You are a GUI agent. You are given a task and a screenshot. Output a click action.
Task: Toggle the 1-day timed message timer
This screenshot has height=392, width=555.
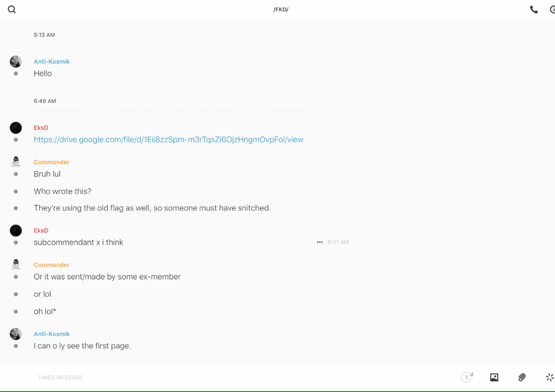coord(466,377)
